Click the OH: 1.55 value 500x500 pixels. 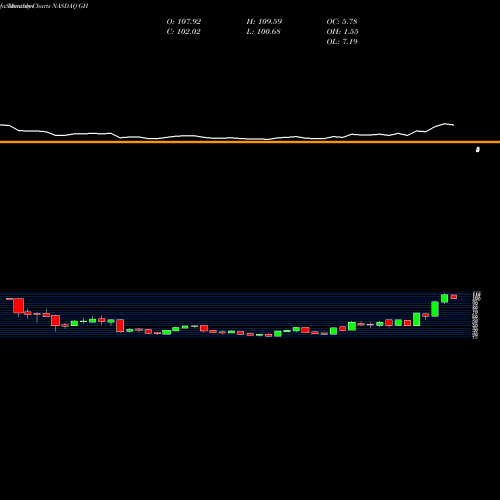click(x=342, y=32)
